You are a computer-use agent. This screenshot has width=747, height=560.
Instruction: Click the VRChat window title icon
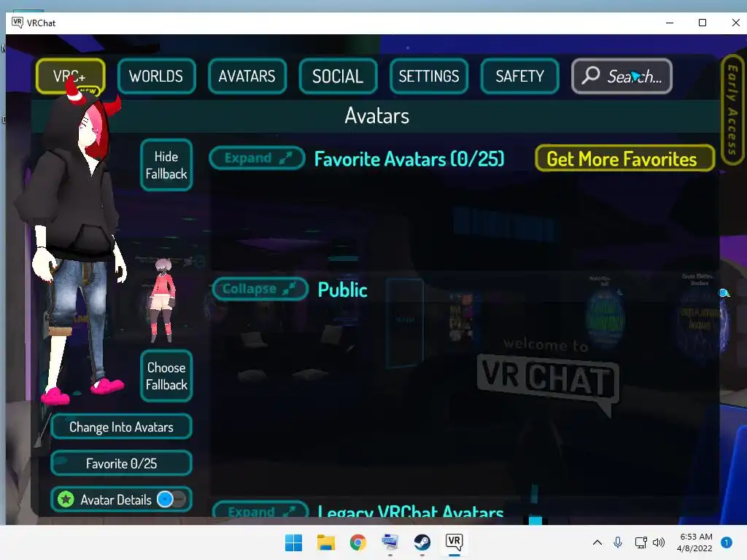18,23
